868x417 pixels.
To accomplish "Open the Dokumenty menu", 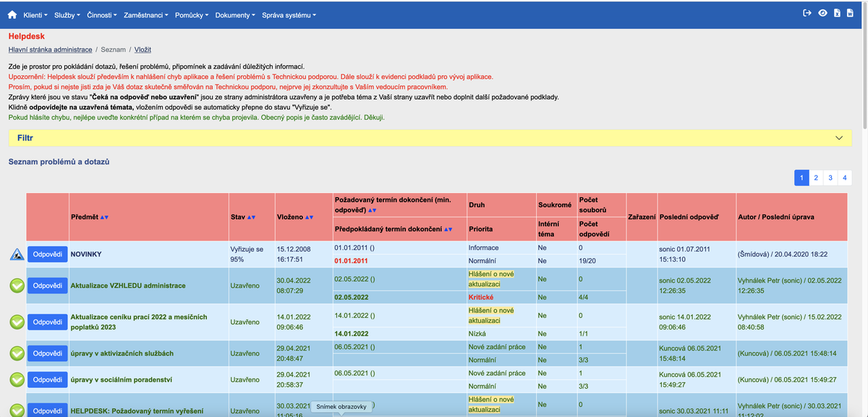I will tap(235, 15).
